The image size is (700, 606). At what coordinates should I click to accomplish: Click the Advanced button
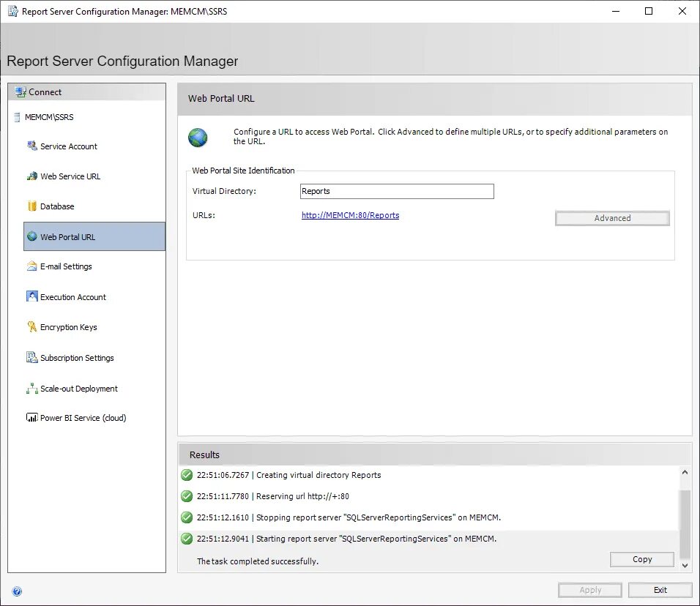point(612,217)
